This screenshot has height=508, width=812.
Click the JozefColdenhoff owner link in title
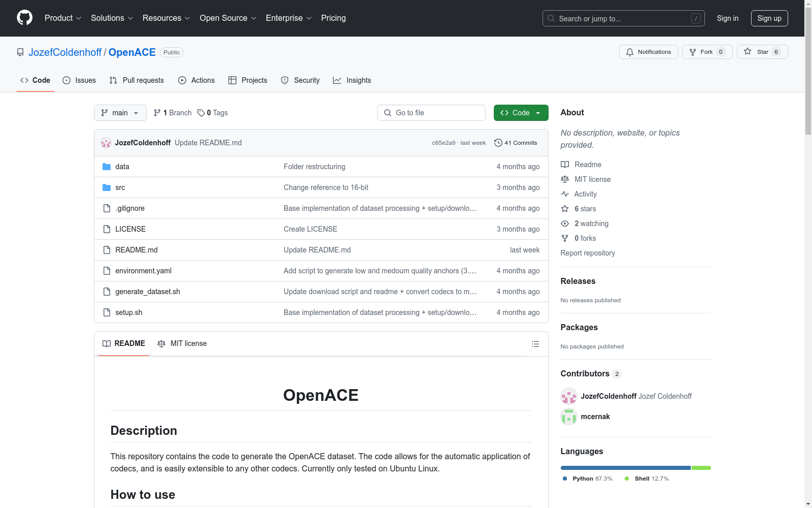pyautogui.click(x=65, y=52)
